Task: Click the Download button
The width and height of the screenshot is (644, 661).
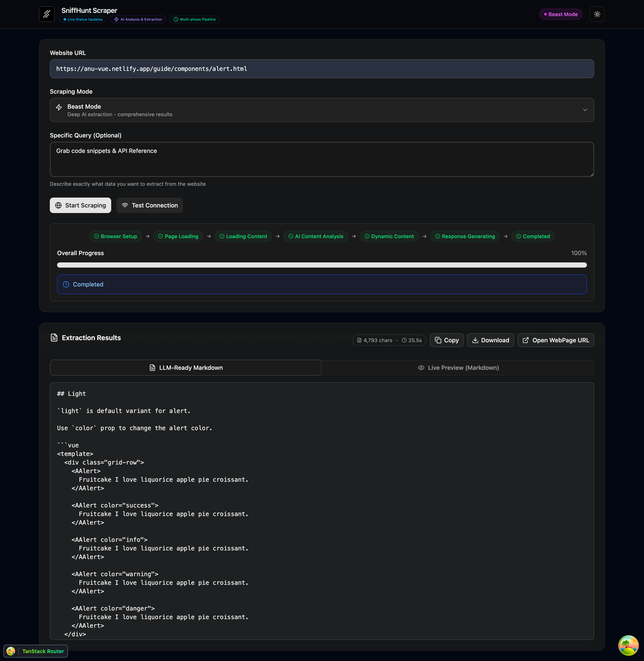Action: pyautogui.click(x=491, y=340)
